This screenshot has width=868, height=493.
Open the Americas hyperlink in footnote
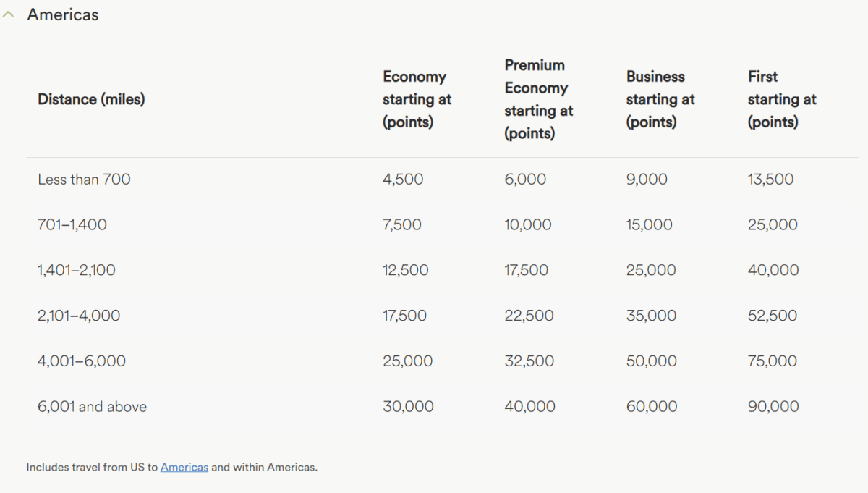tap(184, 467)
